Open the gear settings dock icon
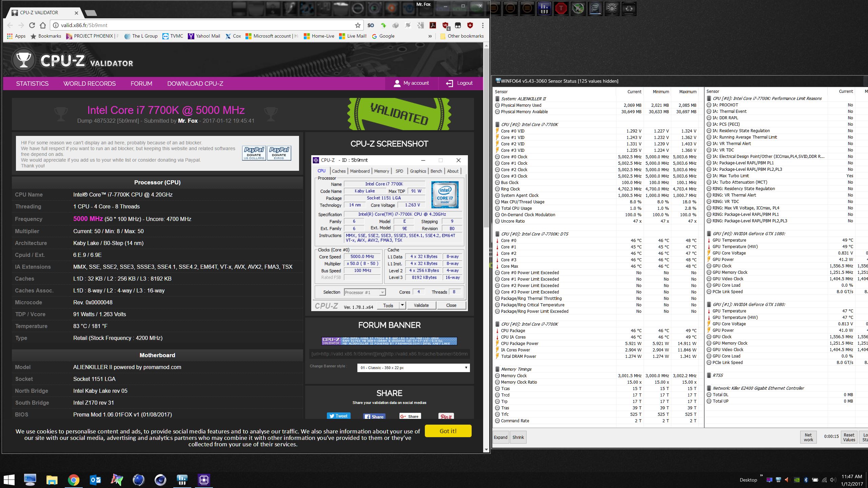 click(x=612, y=8)
